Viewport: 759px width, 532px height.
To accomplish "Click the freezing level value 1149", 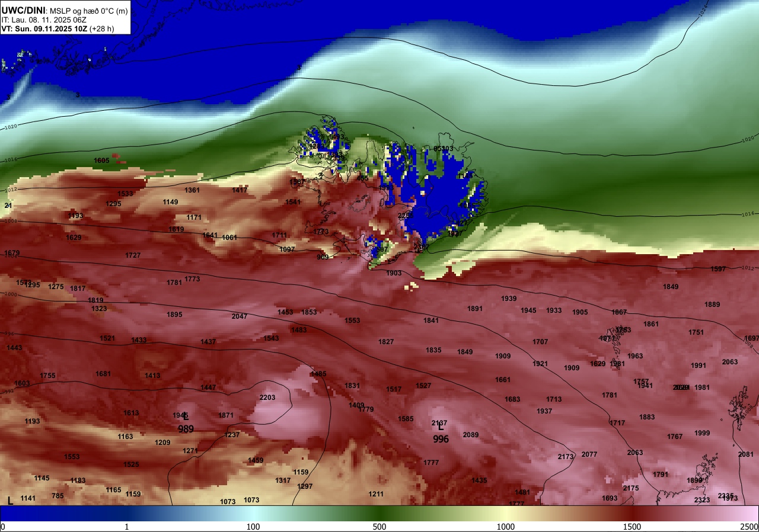I will tap(170, 202).
